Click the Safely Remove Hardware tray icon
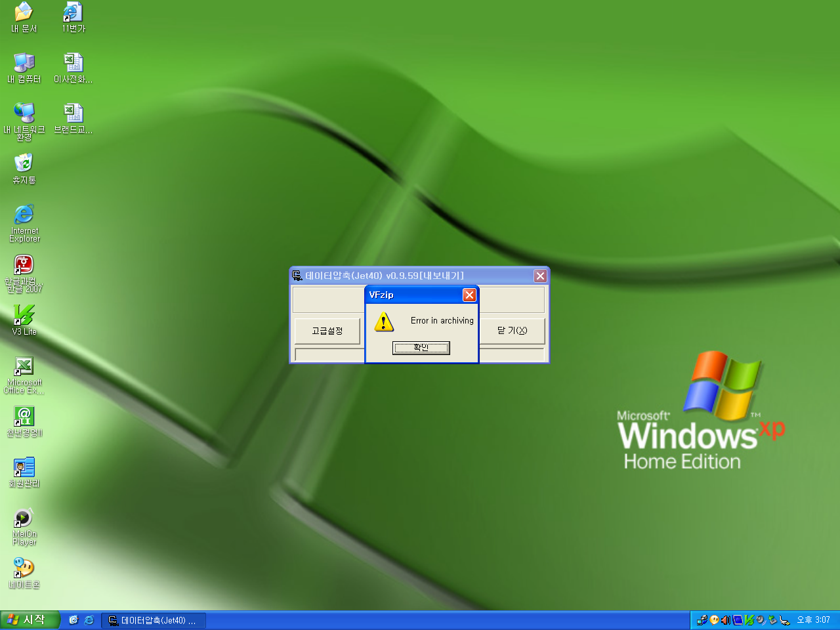Image resolution: width=840 pixels, height=630 pixels. tap(772, 620)
